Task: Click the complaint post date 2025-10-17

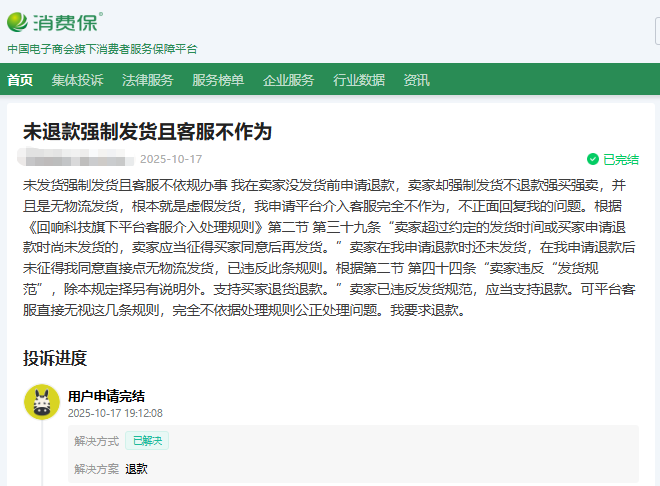Action: pyautogui.click(x=171, y=159)
